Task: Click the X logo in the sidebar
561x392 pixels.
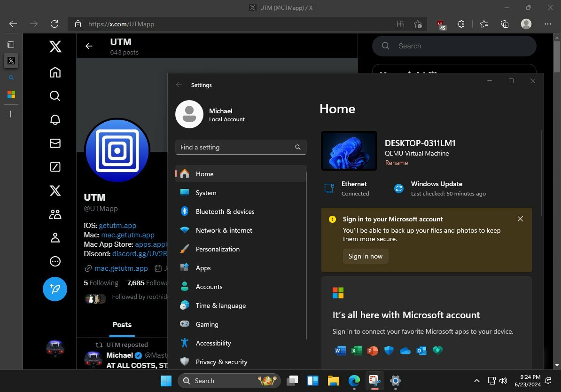Action: (x=55, y=47)
